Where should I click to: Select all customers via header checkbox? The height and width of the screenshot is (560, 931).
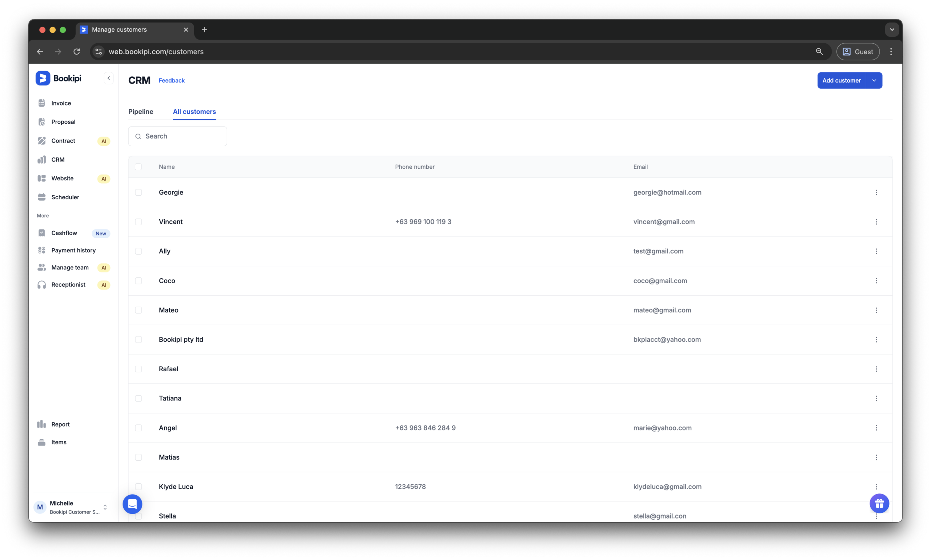point(139,167)
